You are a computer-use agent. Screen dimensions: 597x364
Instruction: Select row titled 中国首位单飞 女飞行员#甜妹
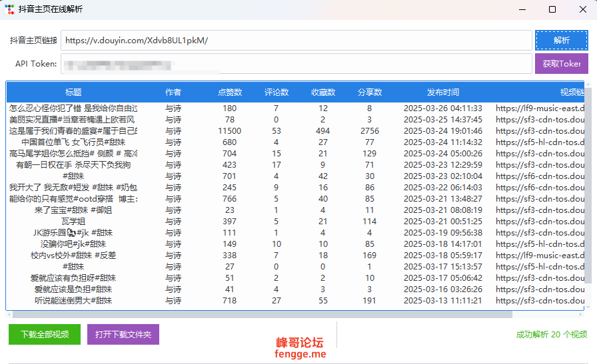tap(295, 142)
